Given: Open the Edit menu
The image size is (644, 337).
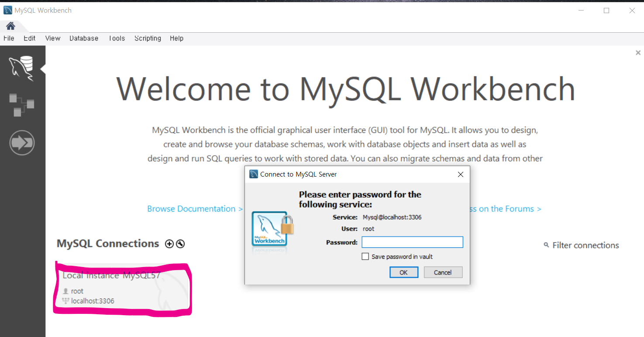Looking at the screenshot, I should [x=30, y=38].
